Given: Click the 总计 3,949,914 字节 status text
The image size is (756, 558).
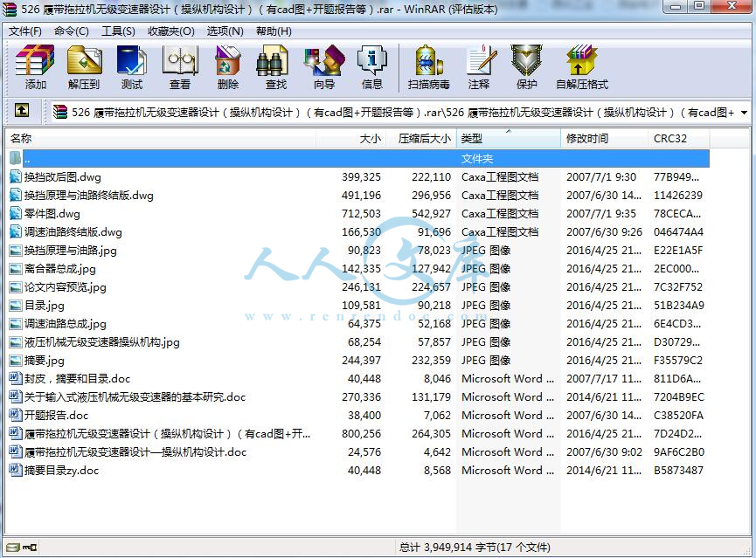Looking at the screenshot, I should point(475,548).
